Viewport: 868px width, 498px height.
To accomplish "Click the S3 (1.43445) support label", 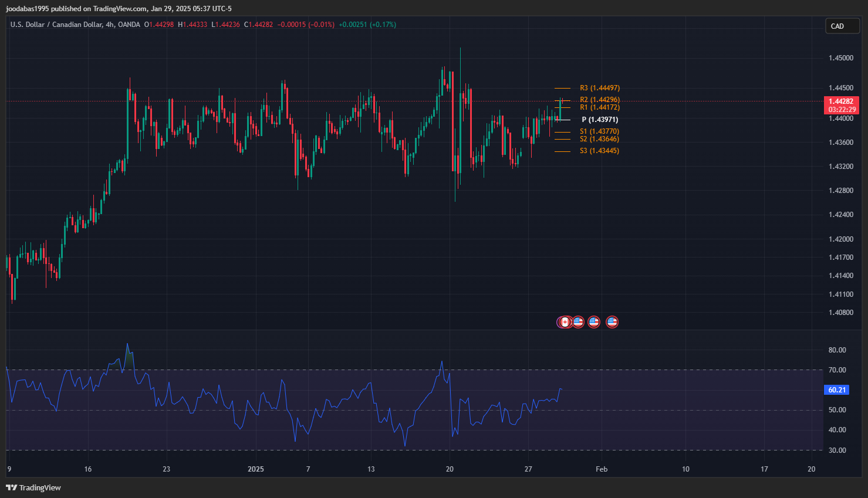I will tap(599, 151).
